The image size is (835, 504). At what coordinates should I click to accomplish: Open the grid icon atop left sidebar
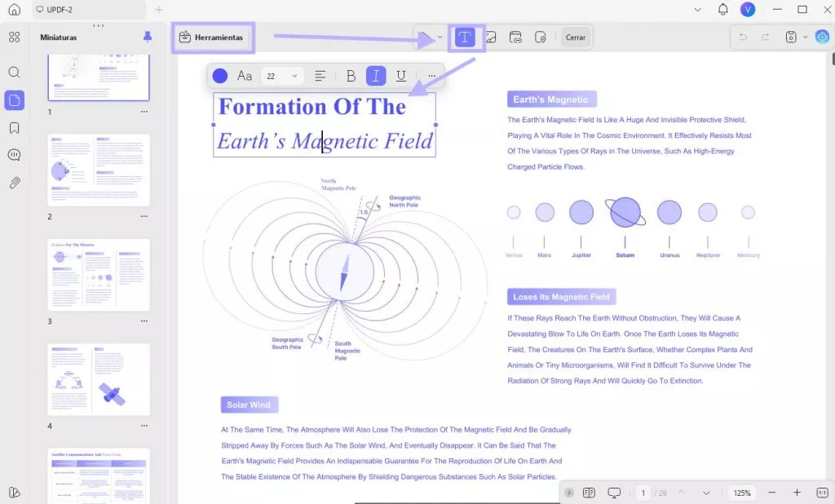15,37
